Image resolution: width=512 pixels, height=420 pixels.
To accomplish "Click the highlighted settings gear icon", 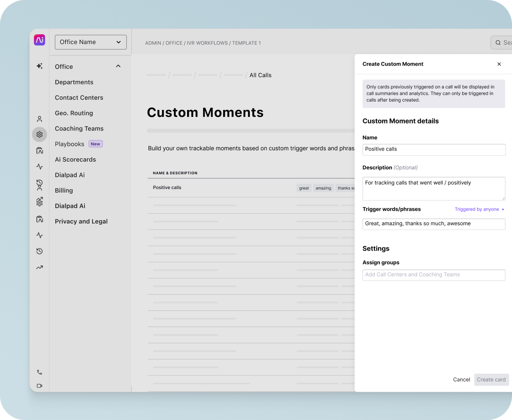I will coord(39,134).
